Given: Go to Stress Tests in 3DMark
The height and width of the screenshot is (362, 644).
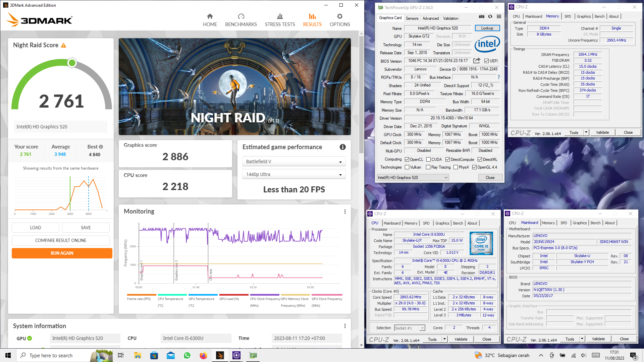Looking at the screenshot, I should (x=280, y=20).
